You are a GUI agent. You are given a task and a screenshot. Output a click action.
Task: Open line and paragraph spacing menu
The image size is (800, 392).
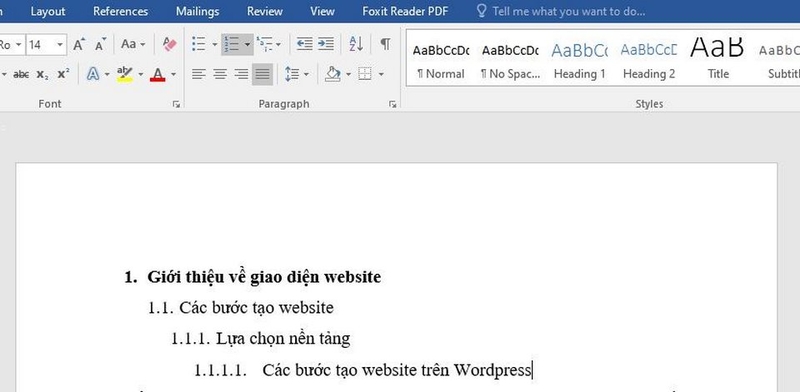tap(296, 75)
